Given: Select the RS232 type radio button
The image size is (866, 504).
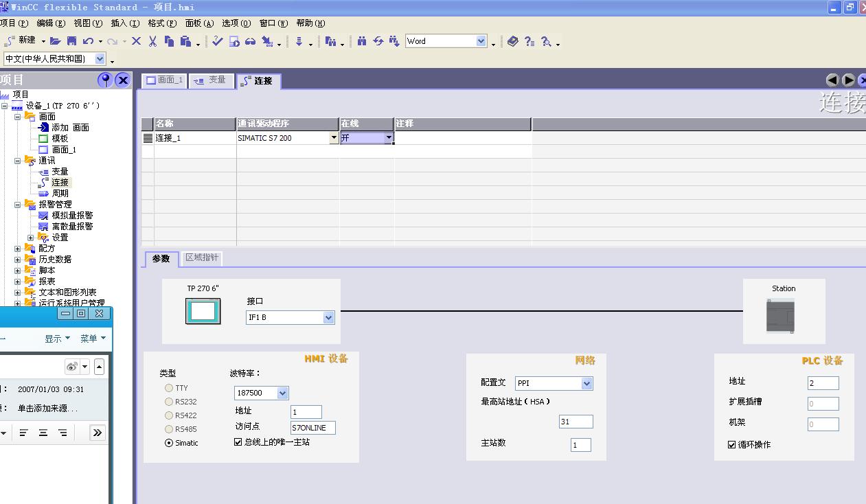Looking at the screenshot, I should [x=169, y=402].
